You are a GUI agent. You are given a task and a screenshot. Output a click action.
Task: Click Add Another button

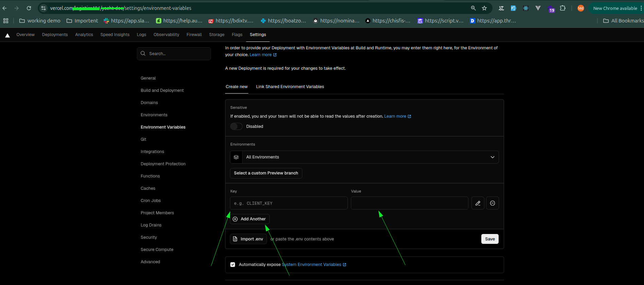pos(250,219)
